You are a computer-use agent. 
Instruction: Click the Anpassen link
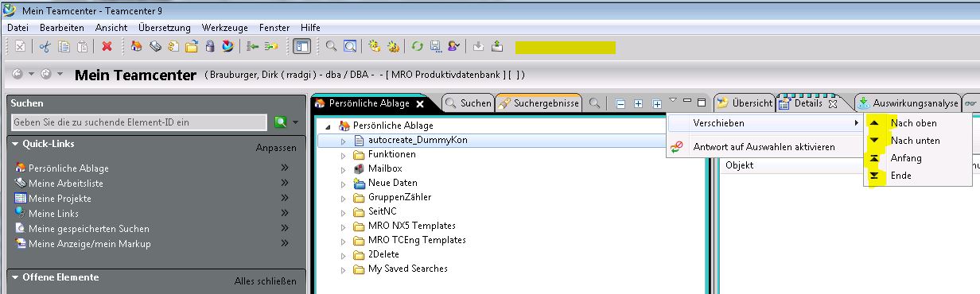[276, 148]
